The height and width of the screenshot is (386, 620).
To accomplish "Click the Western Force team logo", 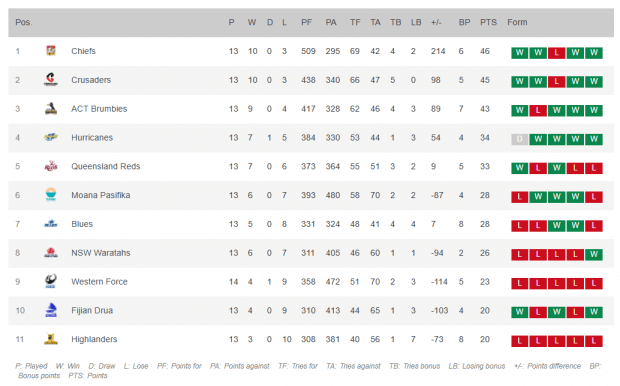I will click(51, 281).
